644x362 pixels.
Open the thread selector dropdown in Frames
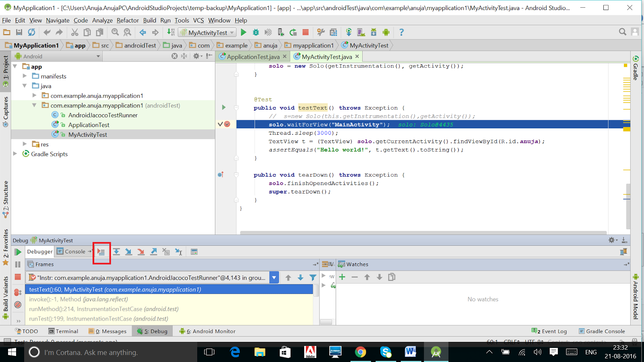(274, 278)
